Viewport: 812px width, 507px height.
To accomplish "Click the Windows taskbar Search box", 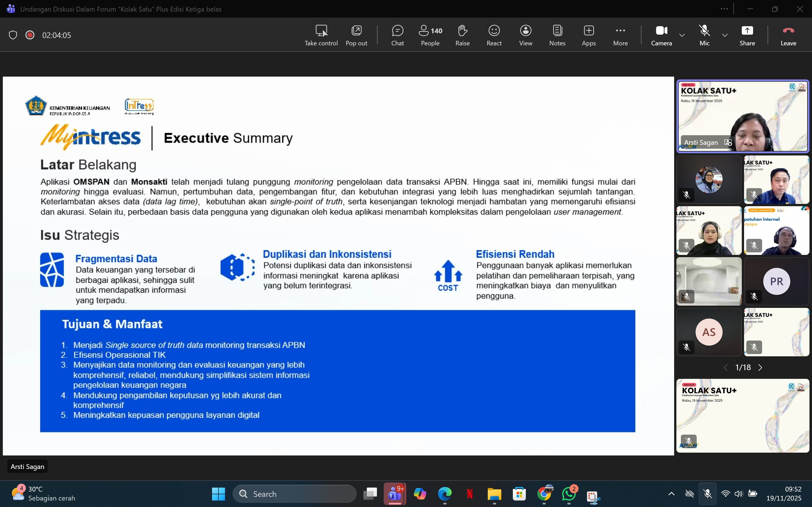I will point(295,493).
